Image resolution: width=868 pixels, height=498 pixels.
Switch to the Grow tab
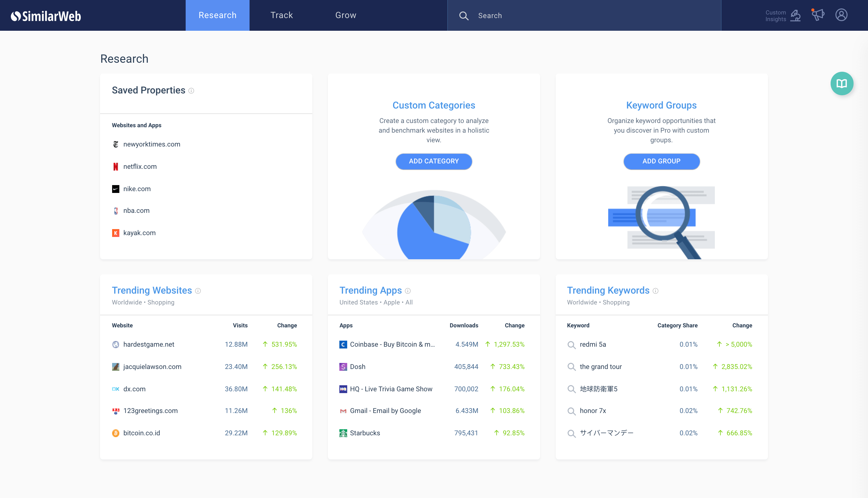[x=346, y=15]
